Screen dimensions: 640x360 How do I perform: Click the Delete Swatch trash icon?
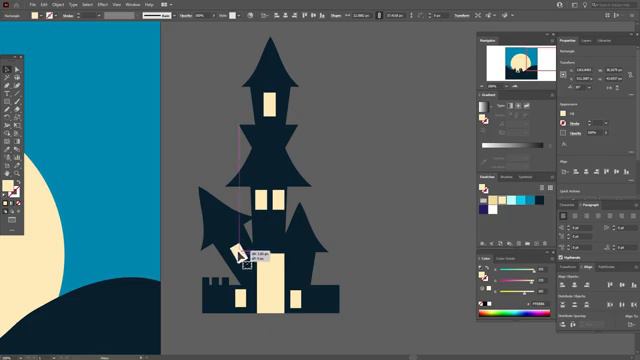tap(544, 244)
